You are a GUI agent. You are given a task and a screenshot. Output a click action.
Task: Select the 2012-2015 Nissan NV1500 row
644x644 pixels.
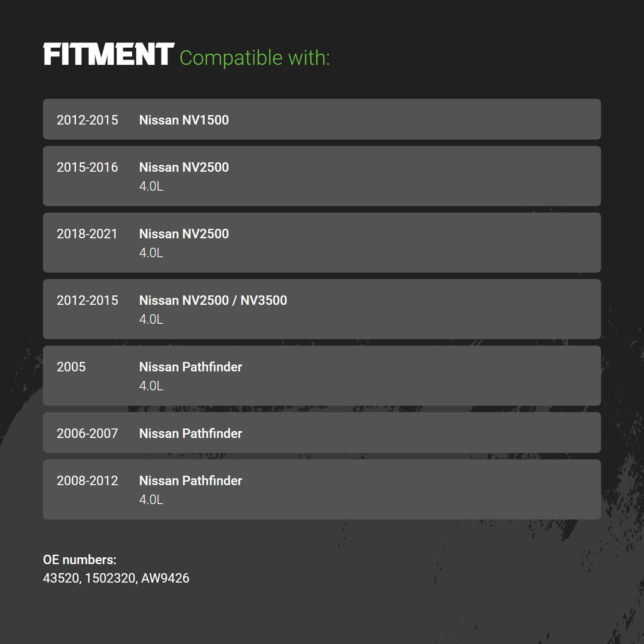pos(322,119)
